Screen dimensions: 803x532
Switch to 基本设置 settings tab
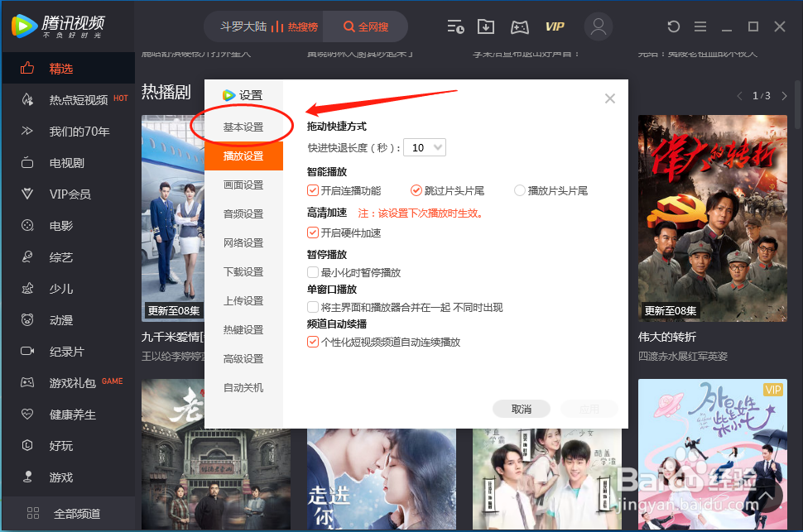pos(243,127)
